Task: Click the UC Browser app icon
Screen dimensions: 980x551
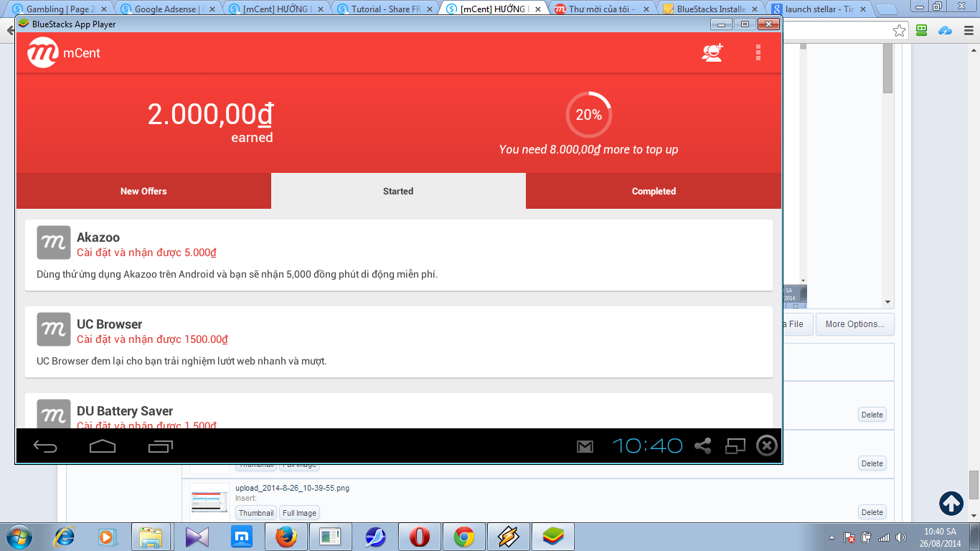Action: 54,329
